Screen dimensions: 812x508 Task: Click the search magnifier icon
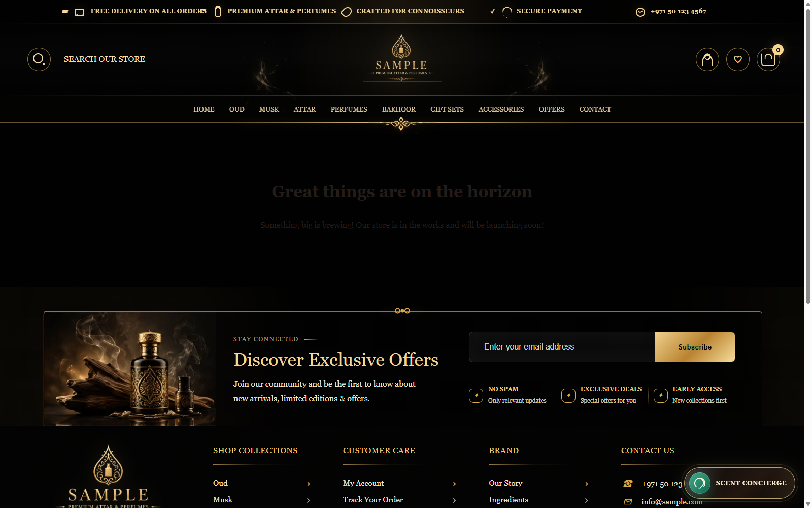coord(39,59)
